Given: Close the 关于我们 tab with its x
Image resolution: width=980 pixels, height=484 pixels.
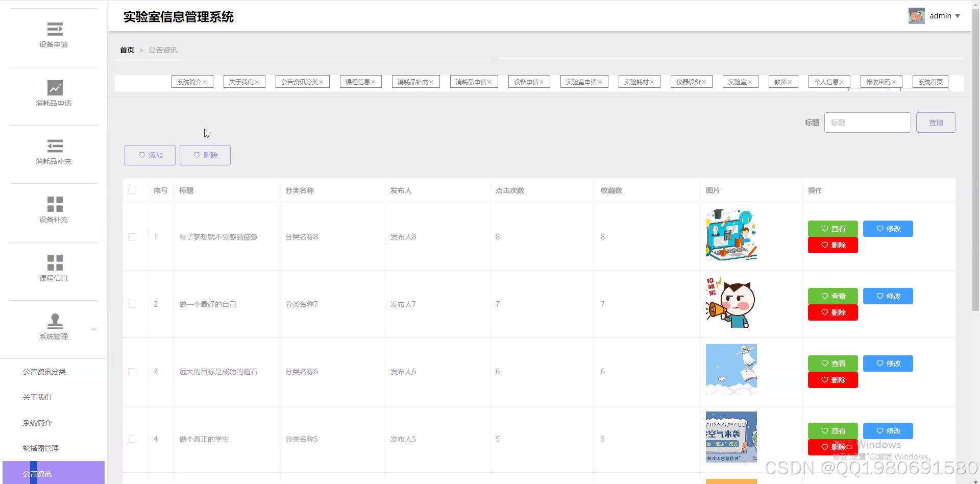Looking at the screenshot, I should pyautogui.click(x=257, y=82).
